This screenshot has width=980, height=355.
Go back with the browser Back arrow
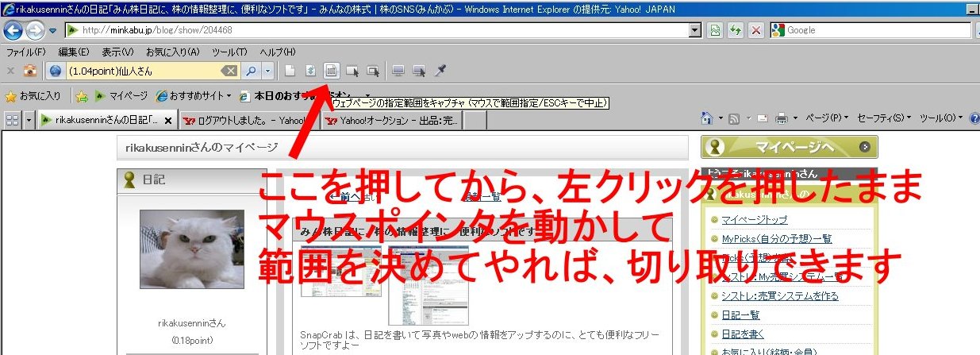pos(13,30)
